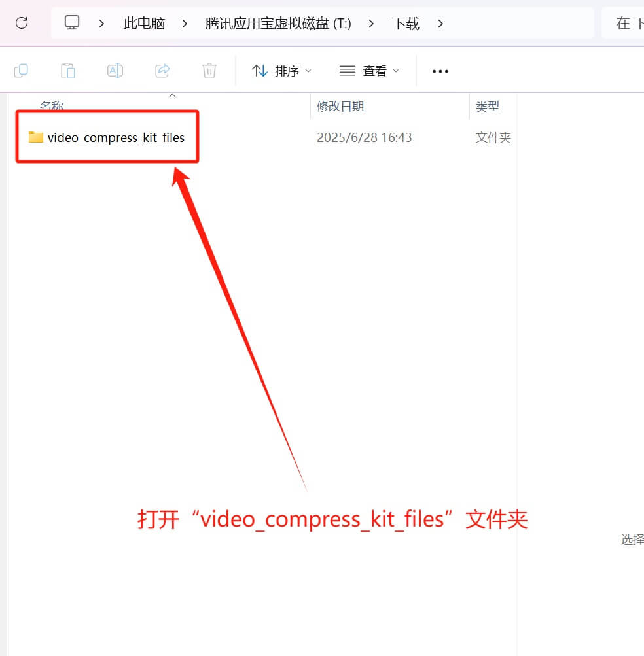The height and width of the screenshot is (656, 644).
Task: Expand the chevron after 下载 breadcrumb
Action: [440, 24]
